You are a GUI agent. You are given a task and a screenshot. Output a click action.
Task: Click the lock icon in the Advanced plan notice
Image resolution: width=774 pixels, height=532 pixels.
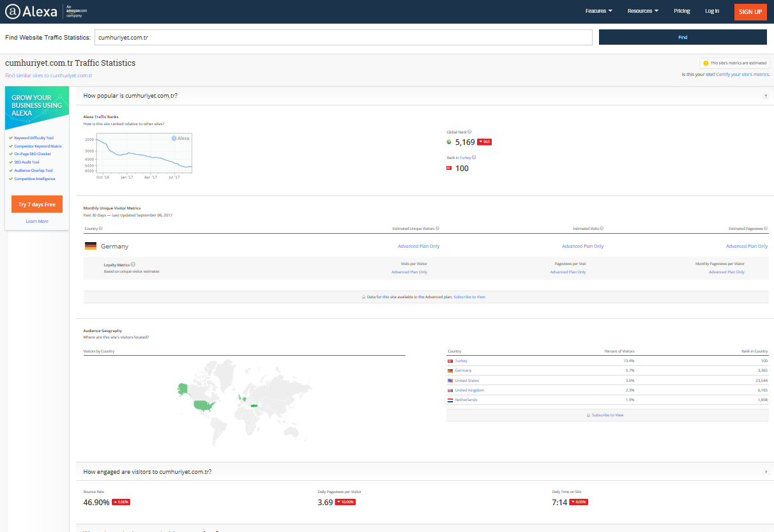pos(363,297)
